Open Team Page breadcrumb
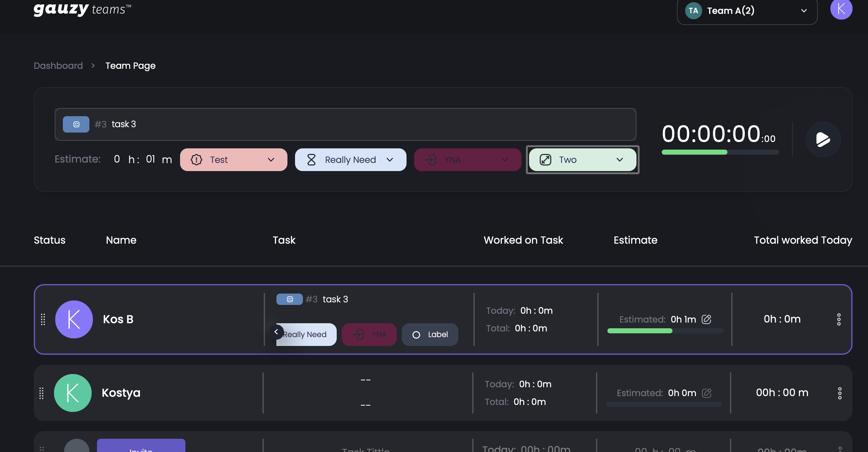Screen dimensions: 868x452 130,66
